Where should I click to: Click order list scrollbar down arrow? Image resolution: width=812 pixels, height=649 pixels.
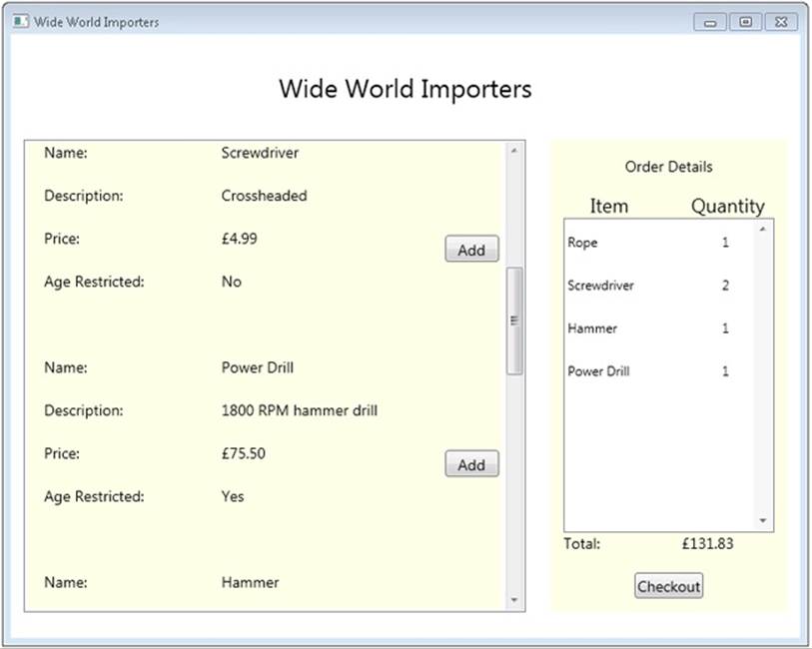[762, 520]
